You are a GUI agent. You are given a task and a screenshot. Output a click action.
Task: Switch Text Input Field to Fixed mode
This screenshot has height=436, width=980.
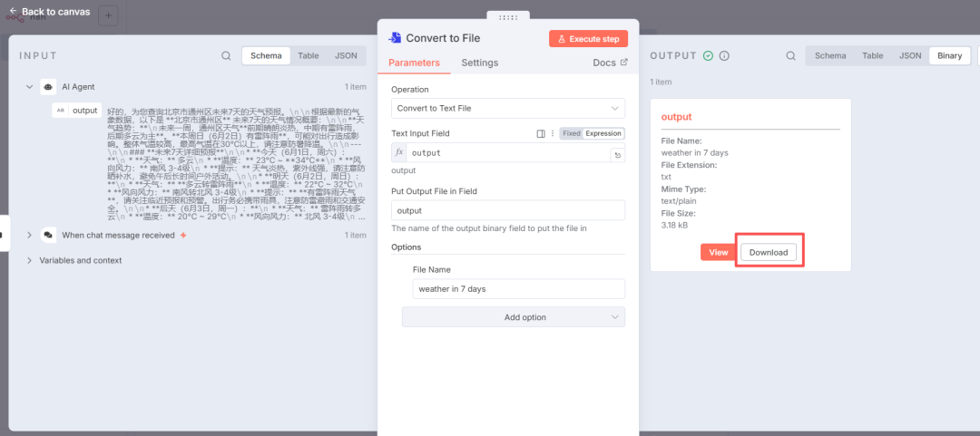coord(572,133)
